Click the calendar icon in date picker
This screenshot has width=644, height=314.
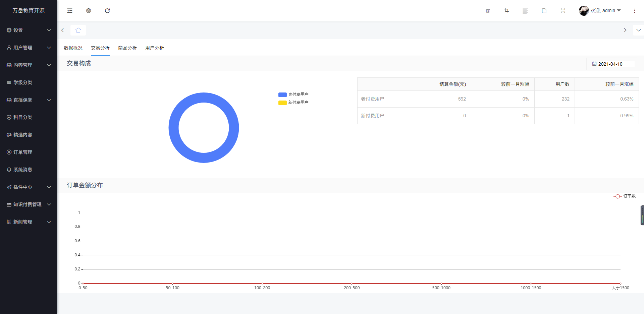(x=594, y=64)
